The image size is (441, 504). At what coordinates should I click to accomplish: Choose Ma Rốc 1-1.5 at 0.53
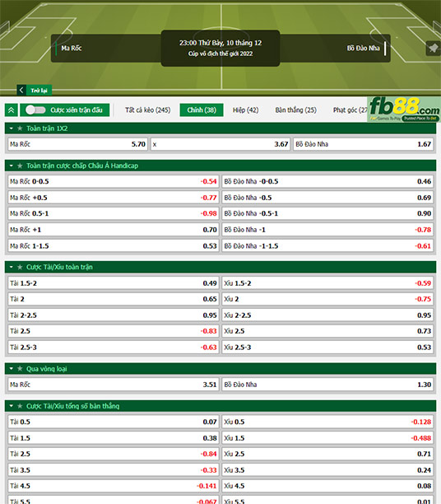click(x=114, y=246)
